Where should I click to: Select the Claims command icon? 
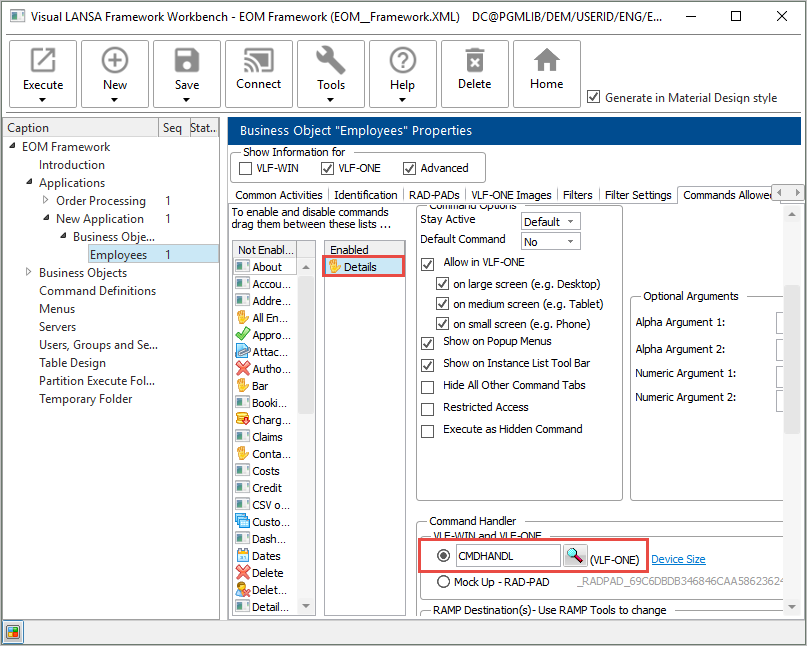tap(242, 437)
